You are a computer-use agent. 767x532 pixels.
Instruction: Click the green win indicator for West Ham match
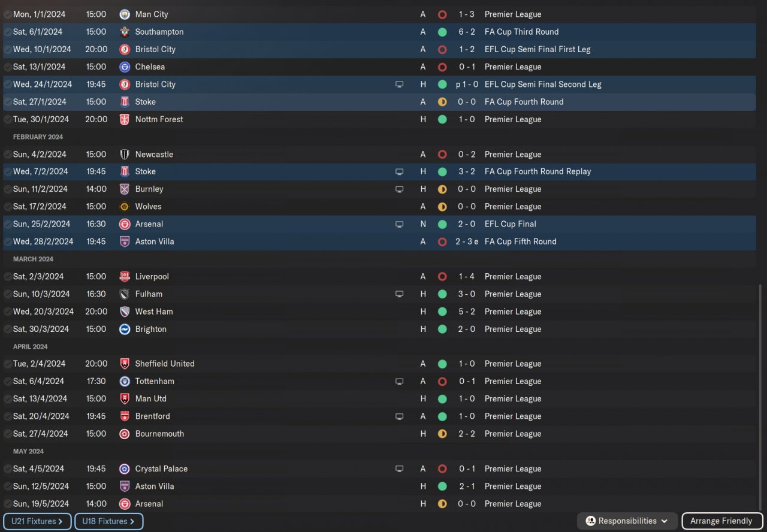pyautogui.click(x=442, y=312)
